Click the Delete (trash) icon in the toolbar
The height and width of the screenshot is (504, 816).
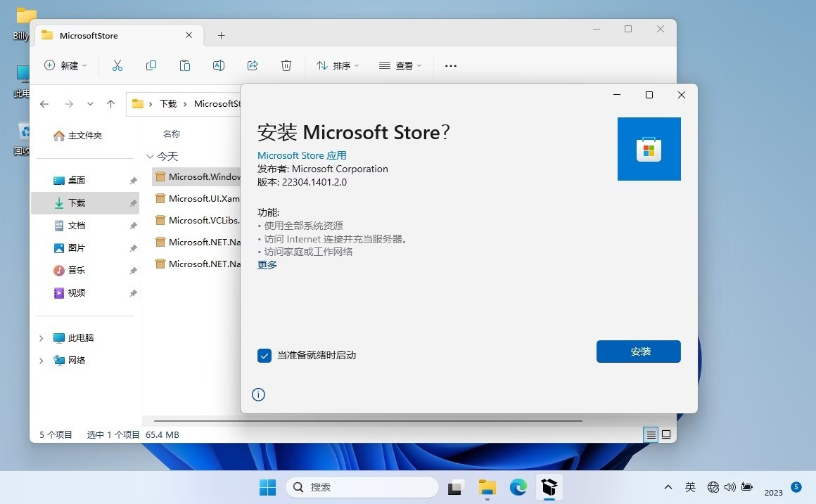(x=286, y=65)
